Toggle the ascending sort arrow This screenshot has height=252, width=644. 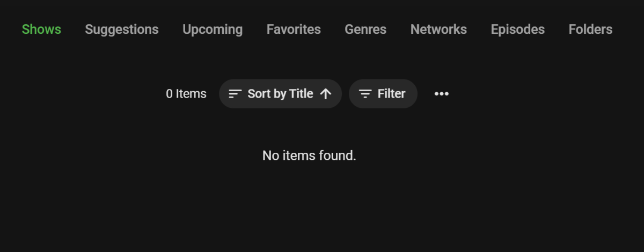(x=325, y=94)
